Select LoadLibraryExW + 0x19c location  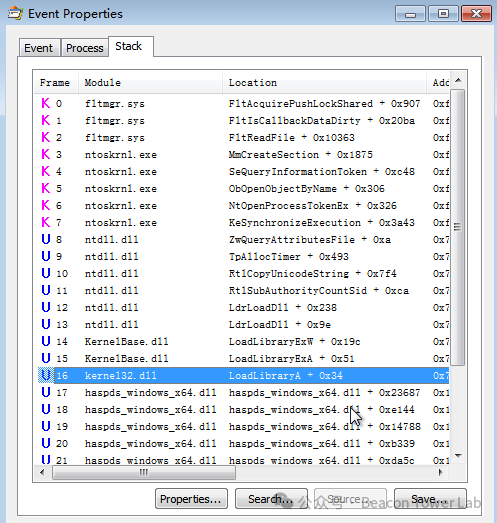(x=295, y=342)
